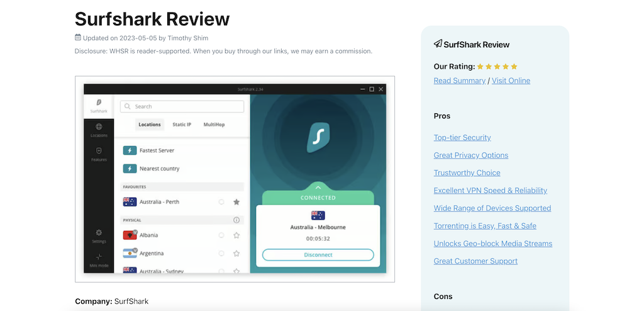The height and width of the screenshot is (311, 644).
Task: Open Unlocks Geo-block Media Streams link
Action: [493, 244]
